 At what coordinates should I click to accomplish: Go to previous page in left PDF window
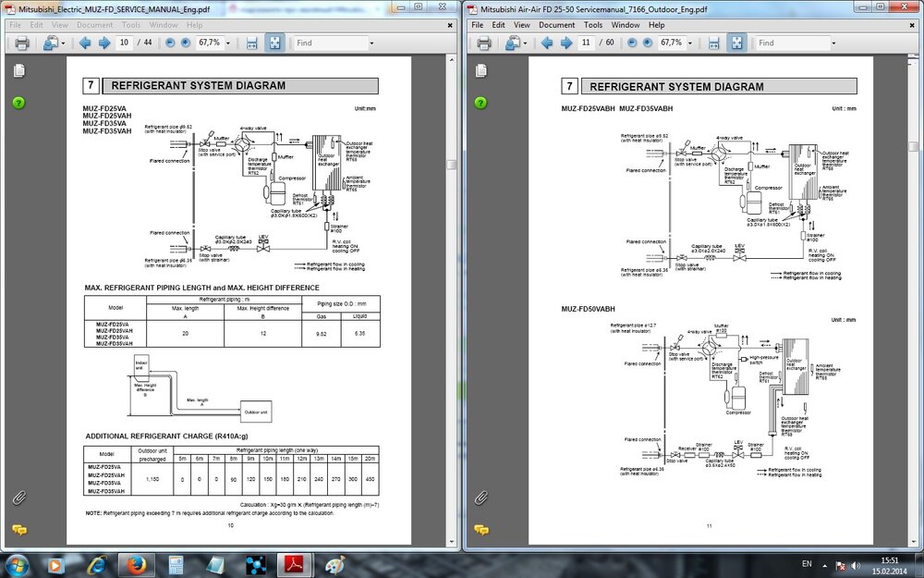coord(85,43)
